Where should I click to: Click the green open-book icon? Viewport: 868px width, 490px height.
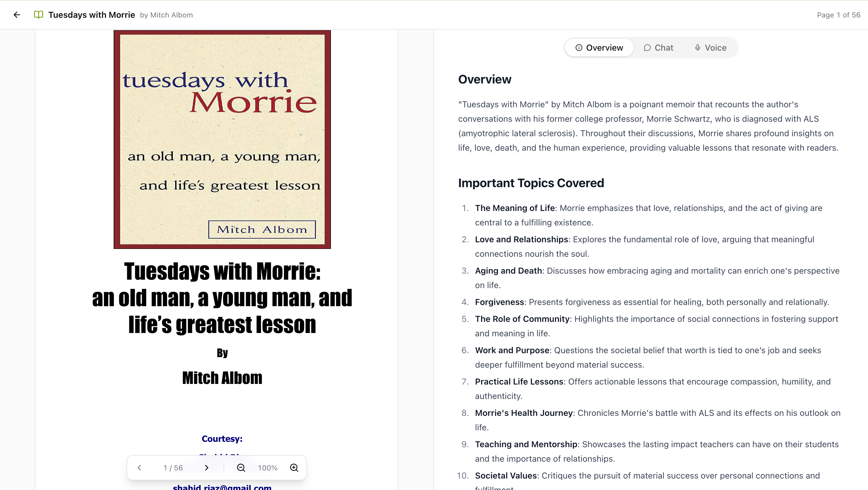tap(38, 15)
